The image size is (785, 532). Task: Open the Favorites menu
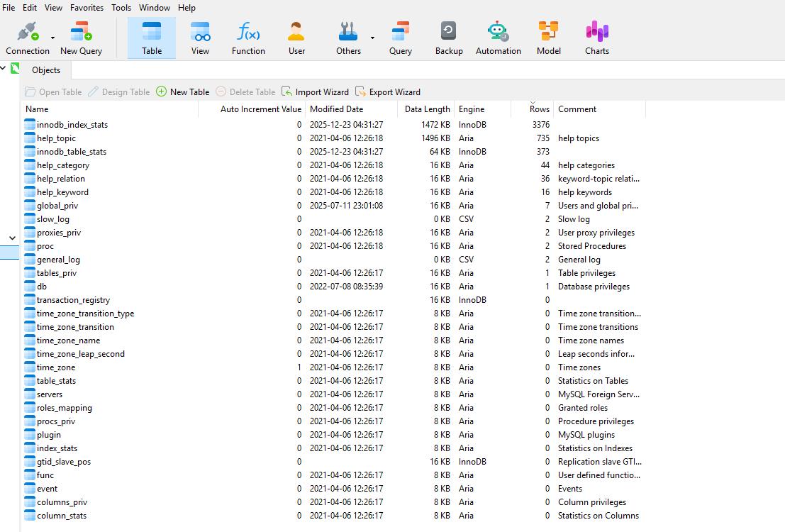(x=87, y=8)
